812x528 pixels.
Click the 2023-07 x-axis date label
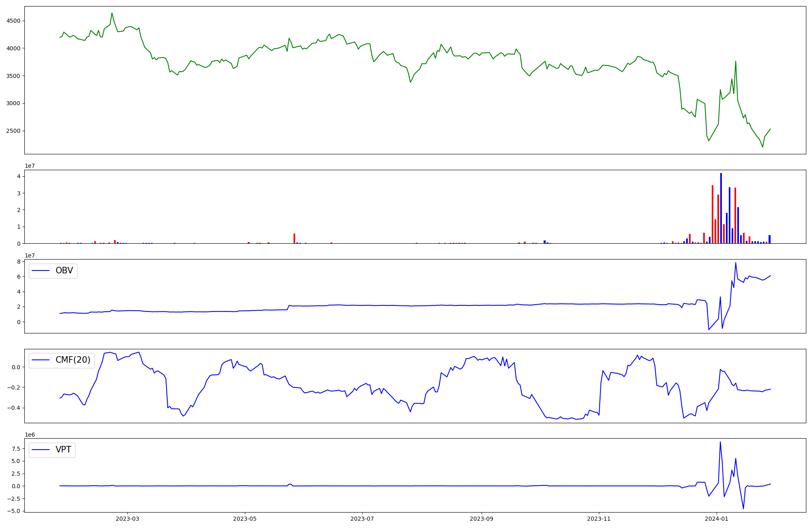(x=362, y=519)
